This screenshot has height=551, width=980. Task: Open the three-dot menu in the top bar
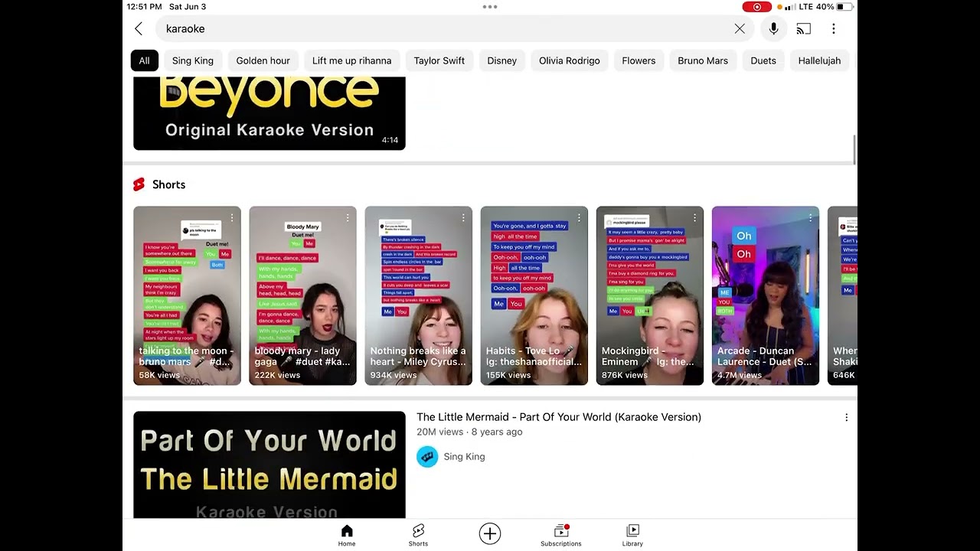pos(834,29)
